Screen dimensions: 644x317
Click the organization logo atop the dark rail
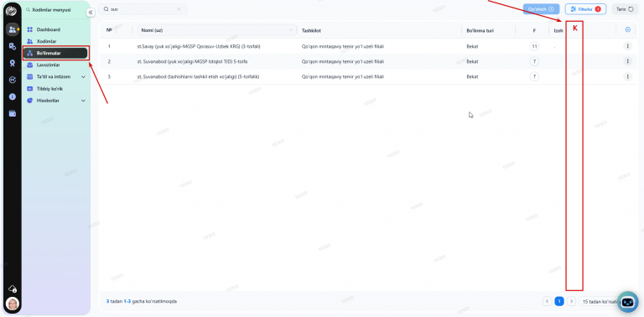11,11
